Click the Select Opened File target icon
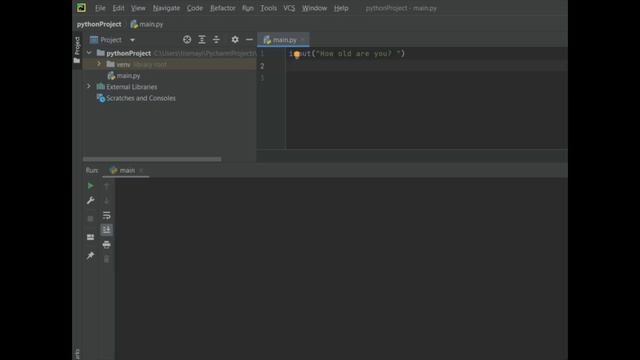 [x=187, y=40]
